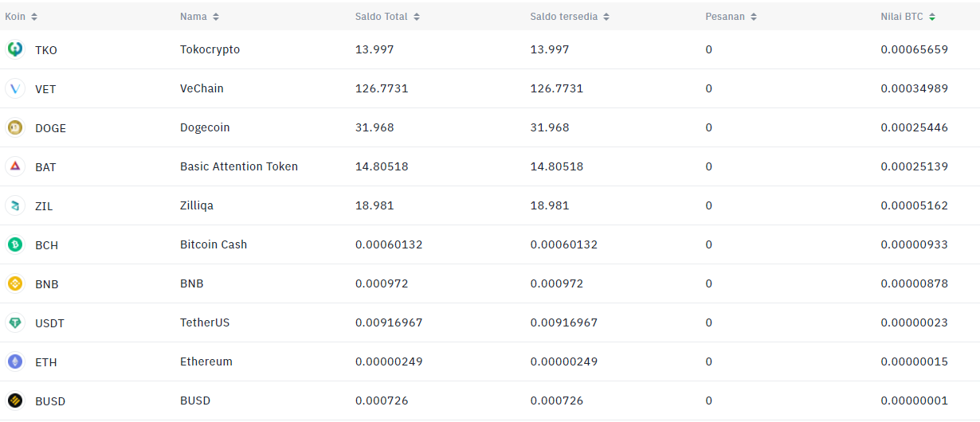Click ZIL BTC value 0.00005162
980x422 pixels.
pos(915,205)
